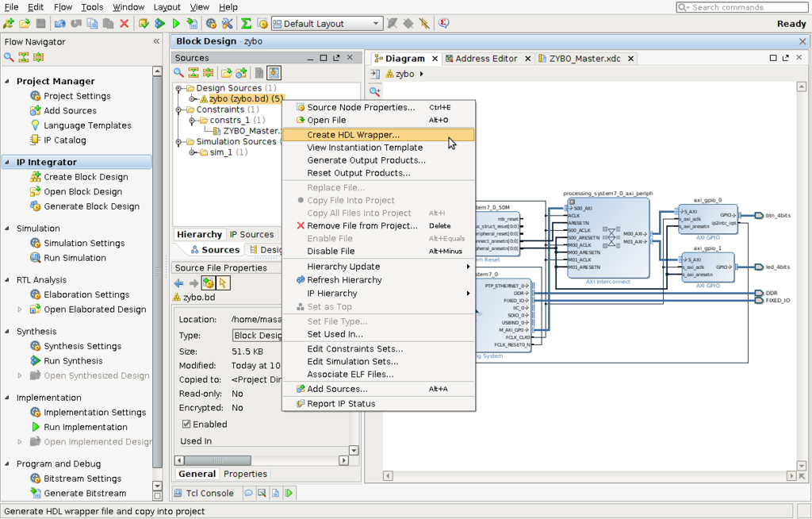
Task: Click the Generate Bitstream toolbar icon
Action: click(192, 24)
